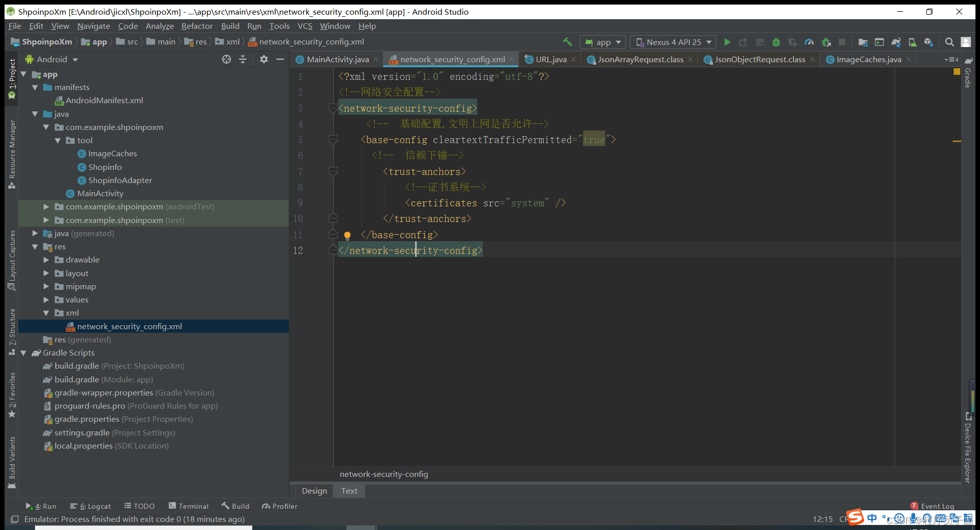Open the Android project view dropdown

click(52, 59)
